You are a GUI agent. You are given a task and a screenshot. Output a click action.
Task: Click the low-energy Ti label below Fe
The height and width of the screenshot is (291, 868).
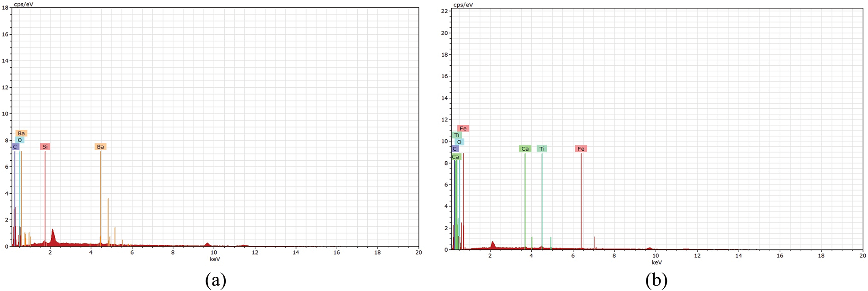click(x=457, y=135)
